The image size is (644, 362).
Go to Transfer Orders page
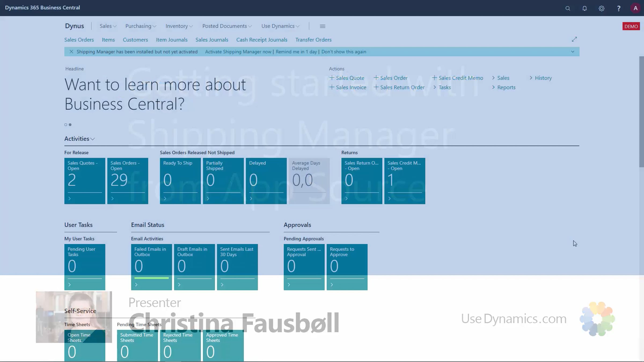[313, 40]
